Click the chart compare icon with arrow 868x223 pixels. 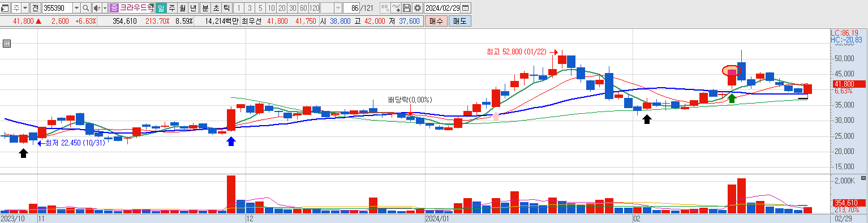[385, 8]
